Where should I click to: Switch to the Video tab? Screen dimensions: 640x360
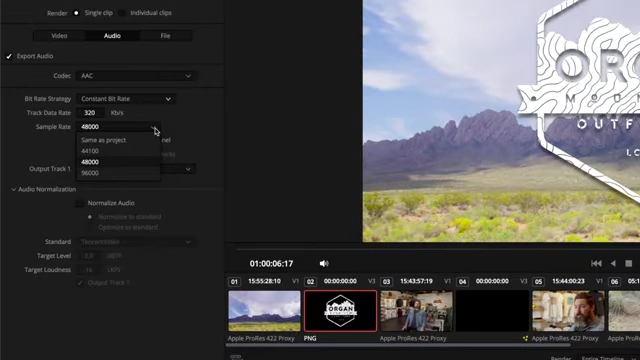[x=59, y=36]
